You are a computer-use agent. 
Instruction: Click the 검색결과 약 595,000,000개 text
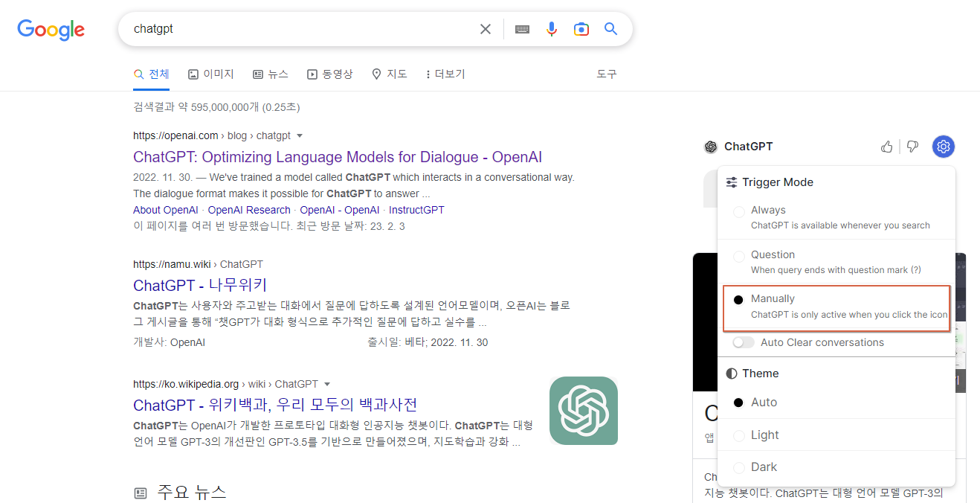click(x=216, y=107)
